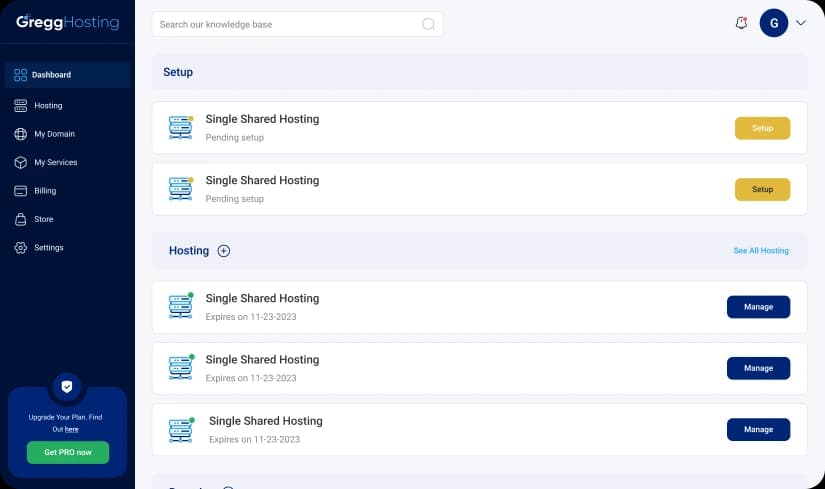Click server icon of second pending setup row
Viewport: 825px width, 489px height.
tap(181, 188)
